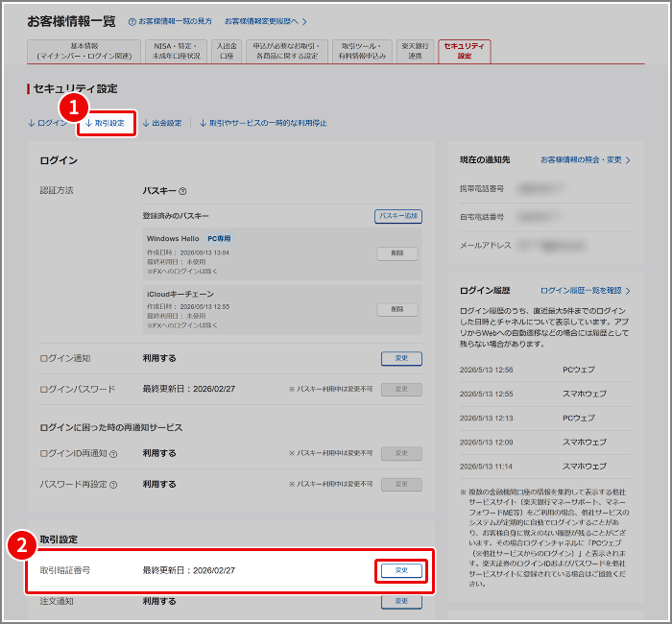Image resolution: width=672 pixels, height=624 pixels.
Task: Select the iCloudキーチェーン passkey name
Action: [x=180, y=295]
